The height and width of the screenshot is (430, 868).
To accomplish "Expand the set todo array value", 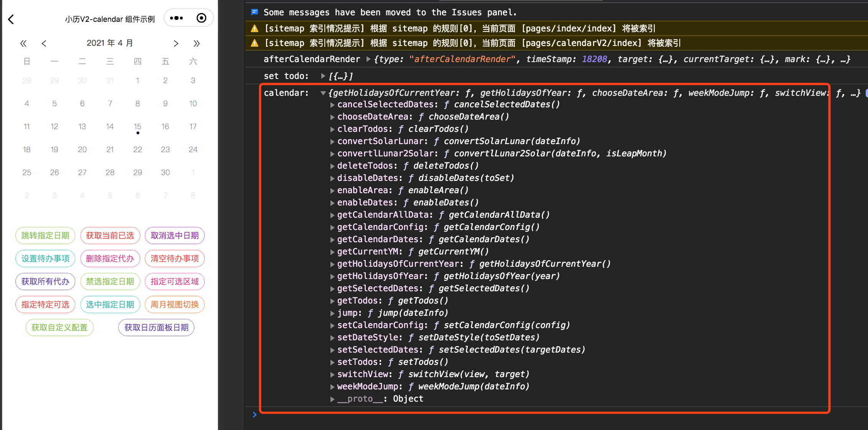I will 323,75.
